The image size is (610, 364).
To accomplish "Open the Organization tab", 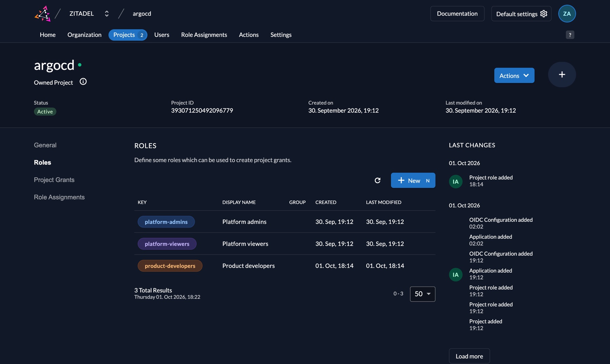I will (84, 35).
